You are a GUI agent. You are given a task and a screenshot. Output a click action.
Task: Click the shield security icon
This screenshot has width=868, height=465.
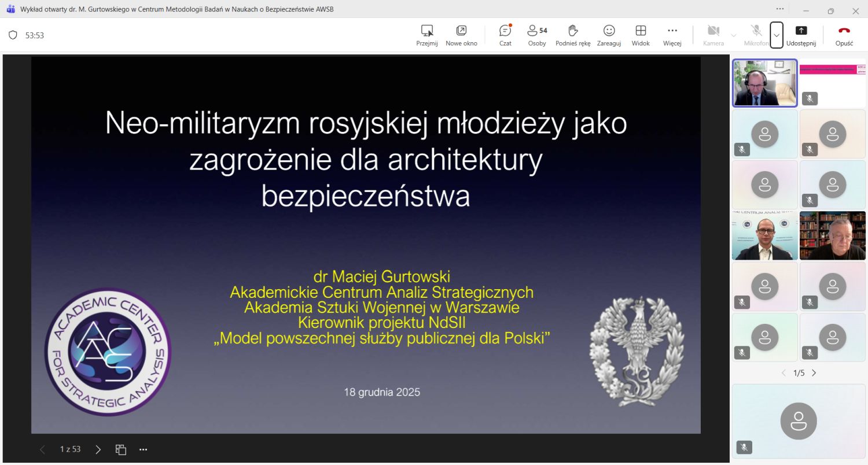click(x=13, y=35)
